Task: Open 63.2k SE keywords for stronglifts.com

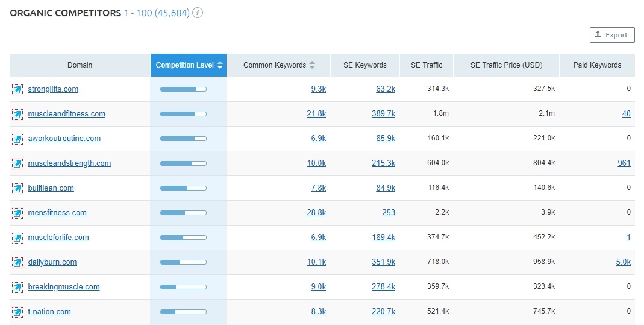Action: pos(386,89)
